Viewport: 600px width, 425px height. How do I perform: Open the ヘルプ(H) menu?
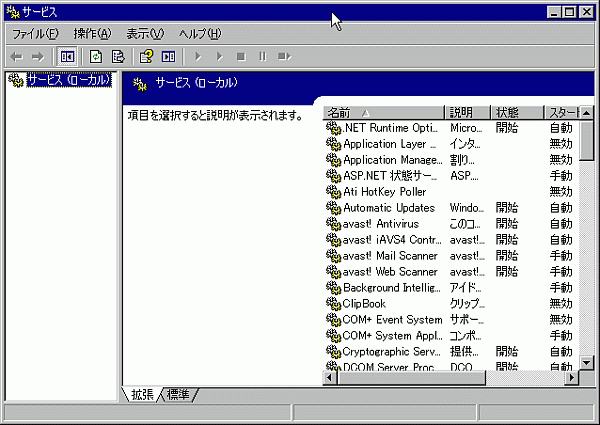pos(200,34)
